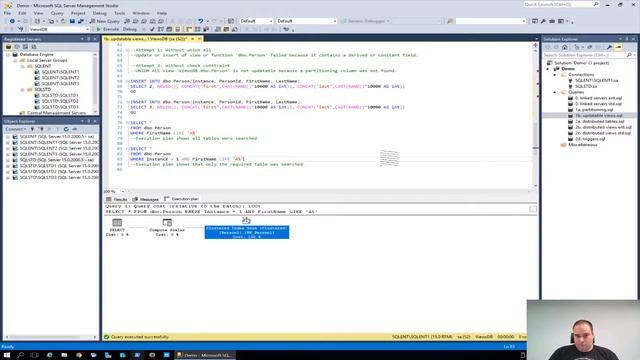Viewport: 640px width, 360px height.
Task: Open the Window menu
Action: 141,13
